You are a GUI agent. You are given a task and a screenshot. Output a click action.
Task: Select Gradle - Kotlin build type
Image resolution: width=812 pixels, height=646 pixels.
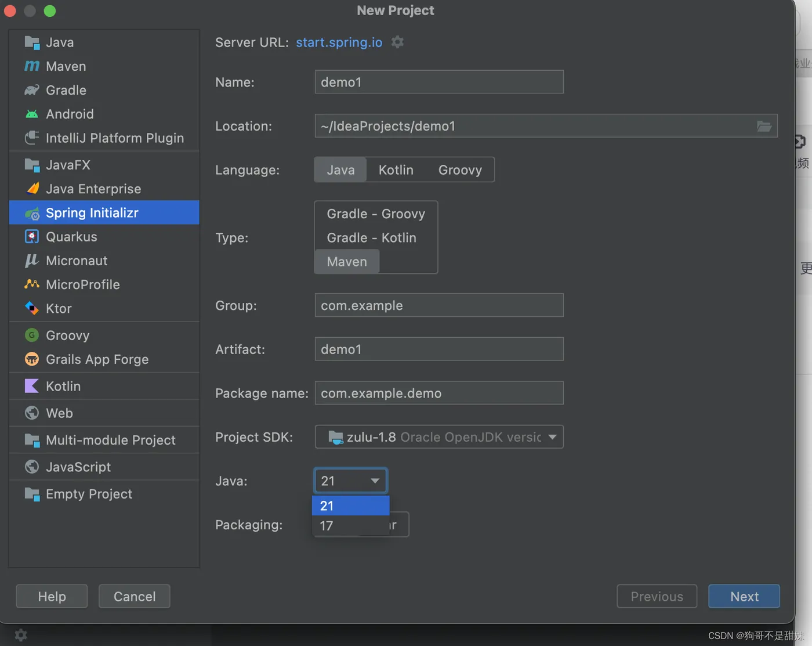coord(371,238)
